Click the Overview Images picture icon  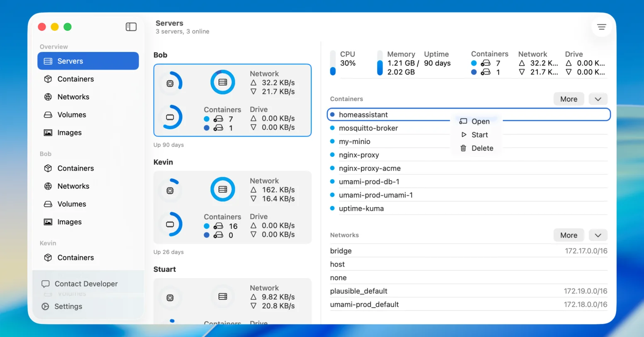48,133
